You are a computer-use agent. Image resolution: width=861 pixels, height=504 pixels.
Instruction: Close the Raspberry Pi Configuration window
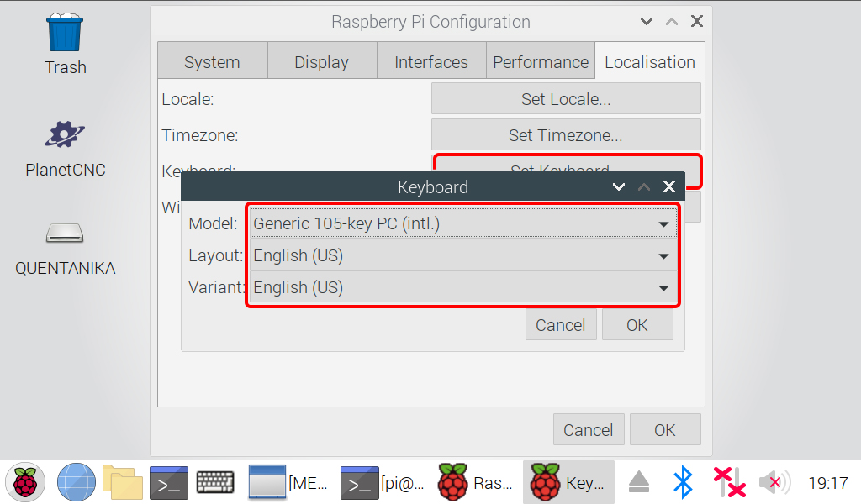(697, 21)
